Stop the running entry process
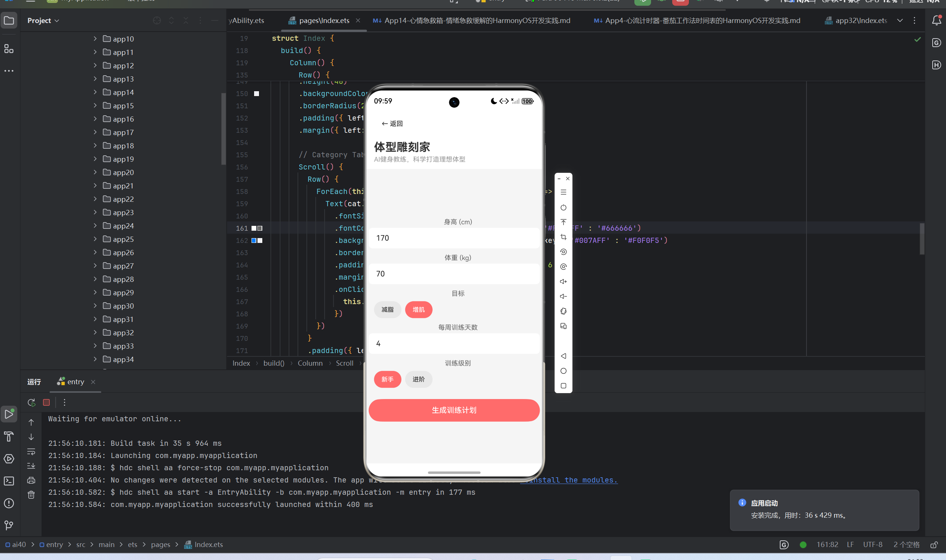The width and height of the screenshot is (946, 560). [46, 402]
